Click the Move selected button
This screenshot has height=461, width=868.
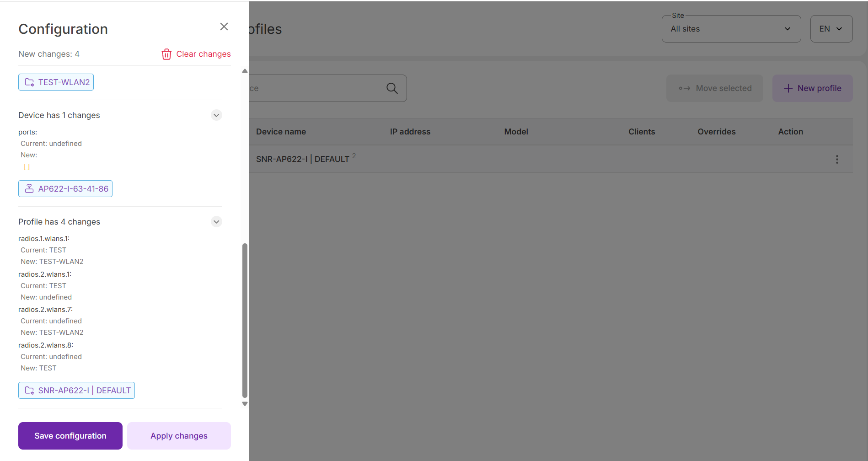click(715, 88)
